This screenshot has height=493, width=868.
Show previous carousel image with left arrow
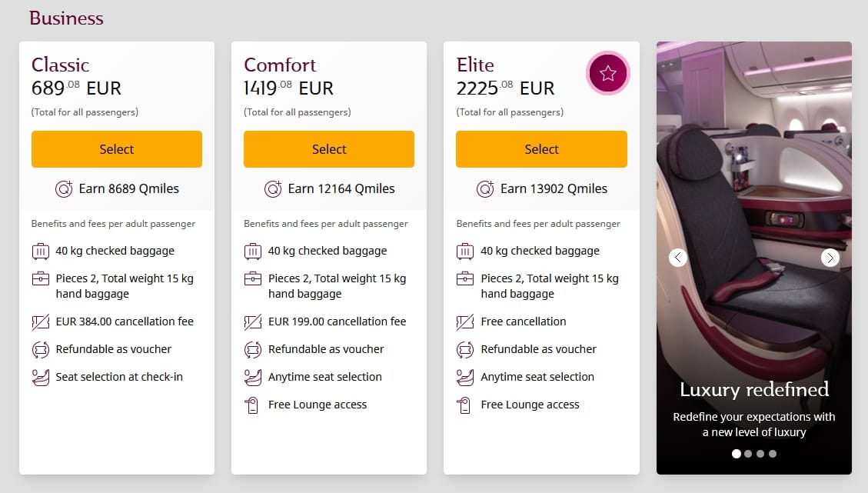677,258
